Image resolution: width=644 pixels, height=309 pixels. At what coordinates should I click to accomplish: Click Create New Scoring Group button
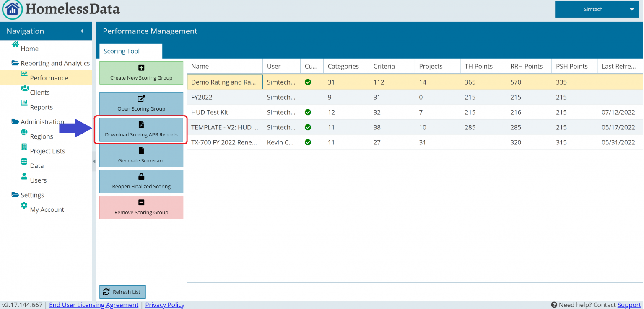click(141, 73)
